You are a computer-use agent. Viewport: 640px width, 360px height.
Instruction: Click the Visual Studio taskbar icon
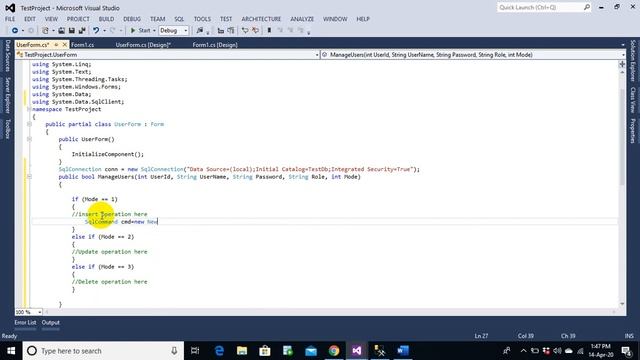point(357,351)
